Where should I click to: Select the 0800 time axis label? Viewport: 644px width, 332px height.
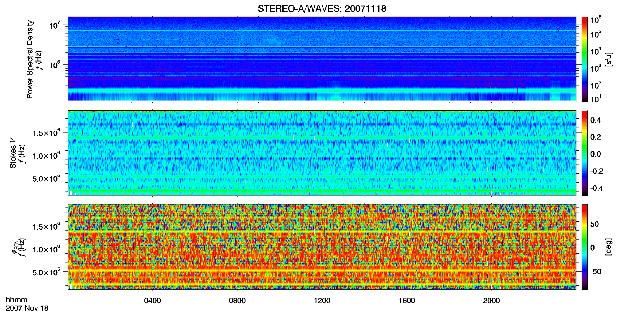237,301
